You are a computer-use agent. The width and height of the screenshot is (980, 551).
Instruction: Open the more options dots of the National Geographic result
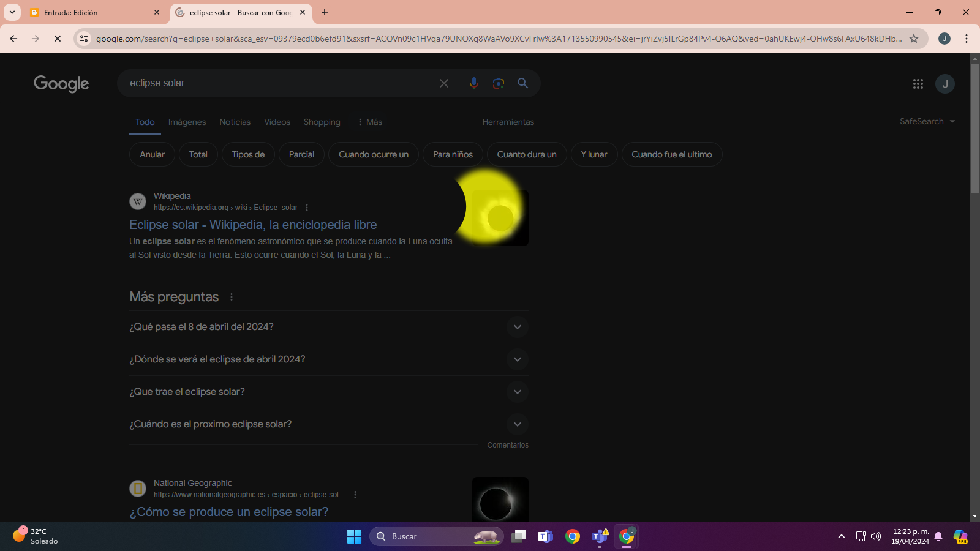tap(355, 495)
